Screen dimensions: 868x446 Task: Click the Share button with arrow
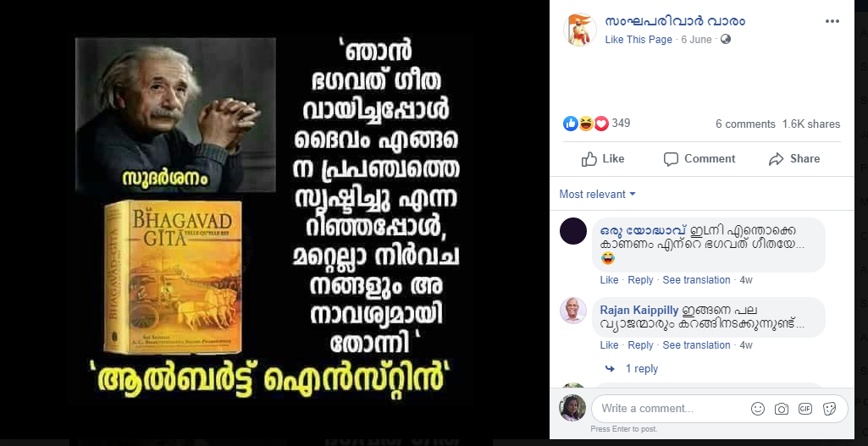tap(794, 159)
